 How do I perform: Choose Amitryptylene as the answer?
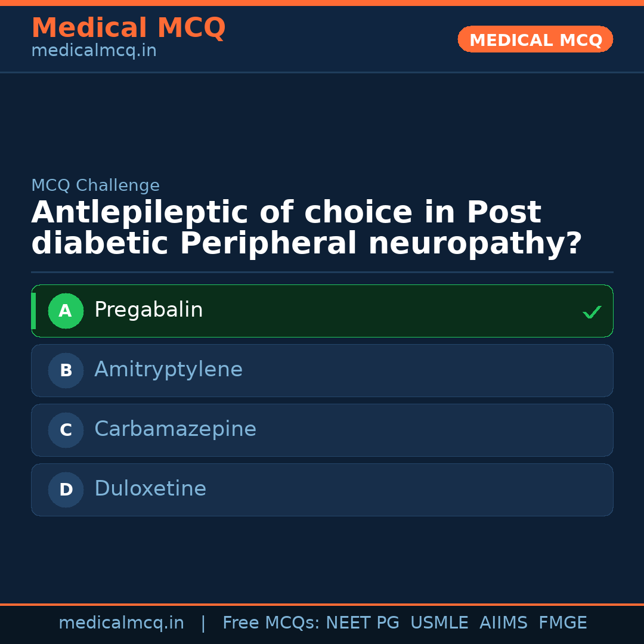322,370
